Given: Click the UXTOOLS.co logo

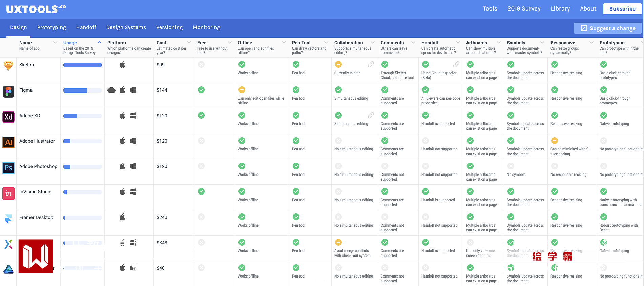Looking at the screenshot, I should pos(36,9).
